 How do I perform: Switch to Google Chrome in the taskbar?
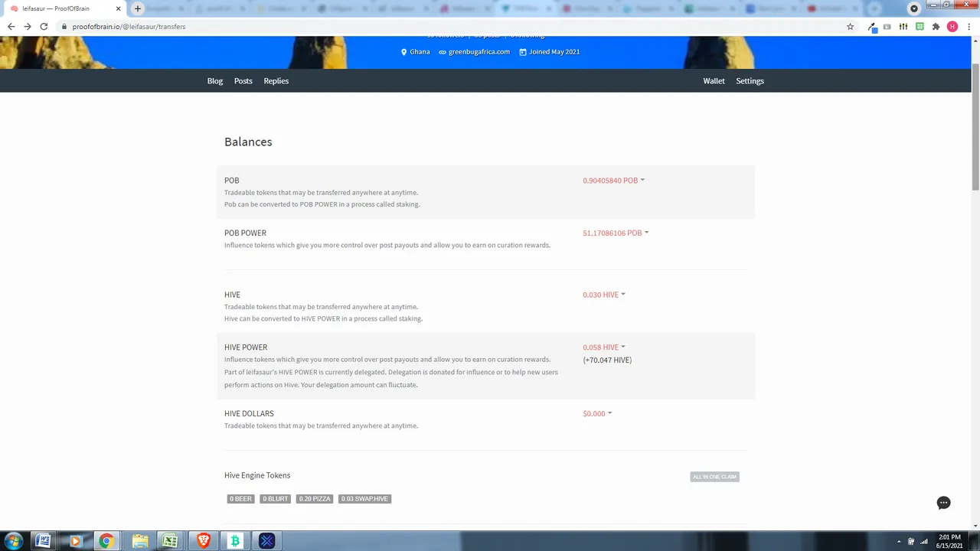click(106, 541)
